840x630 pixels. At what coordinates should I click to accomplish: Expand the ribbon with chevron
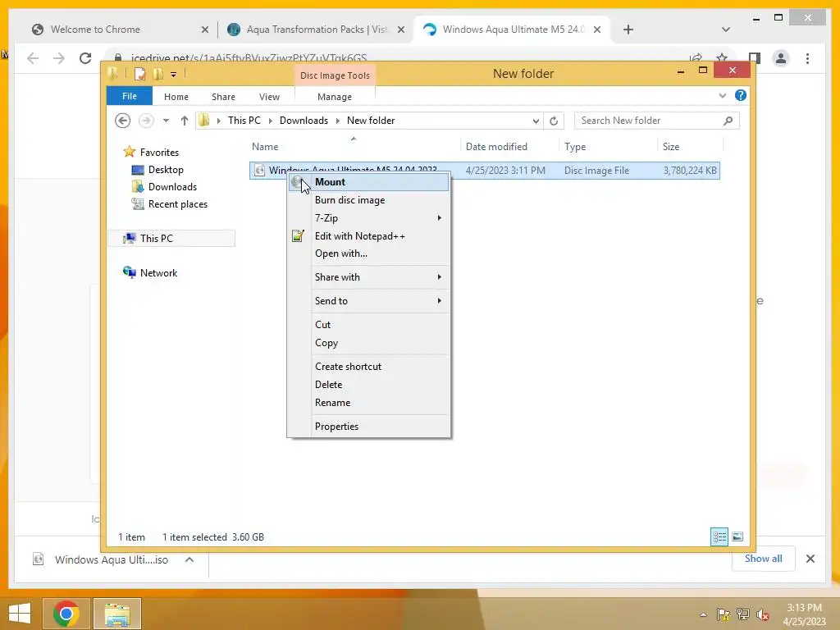pyautogui.click(x=722, y=96)
